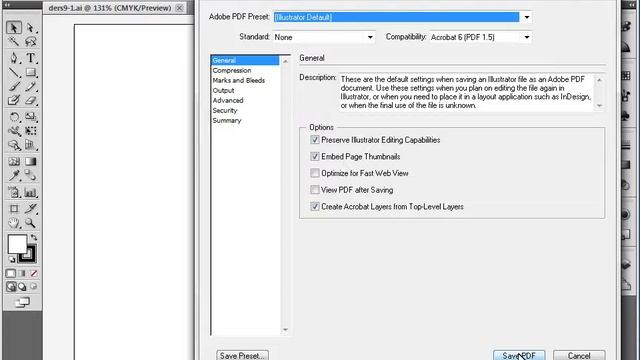This screenshot has height=360, width=640.
Task: Select the Selection tool (black arrow)
Action: [14, 28]
